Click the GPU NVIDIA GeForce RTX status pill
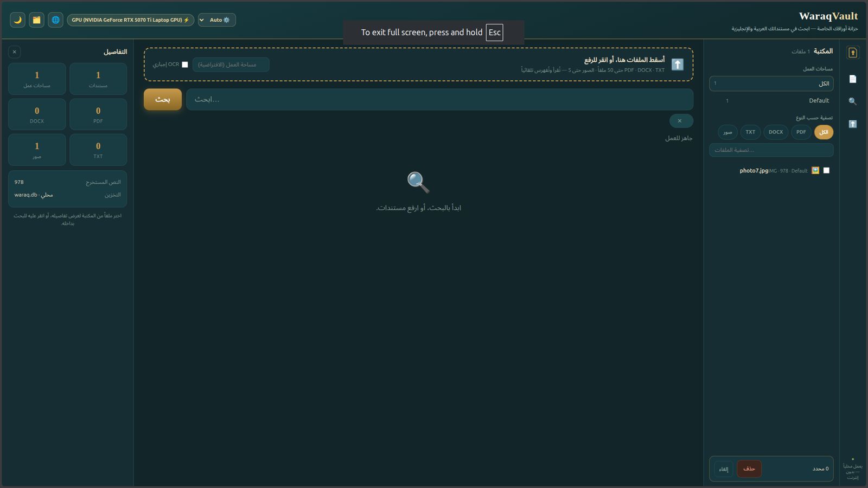 coord(130,20)
